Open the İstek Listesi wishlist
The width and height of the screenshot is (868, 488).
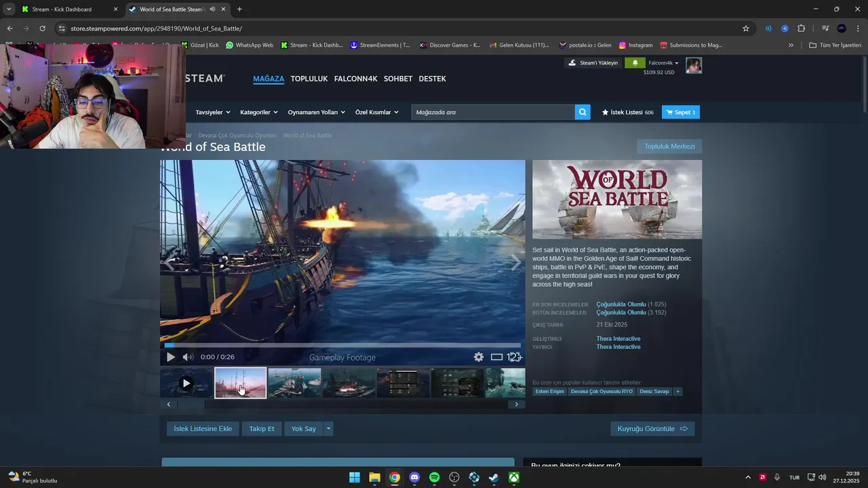tap(627, 113)
